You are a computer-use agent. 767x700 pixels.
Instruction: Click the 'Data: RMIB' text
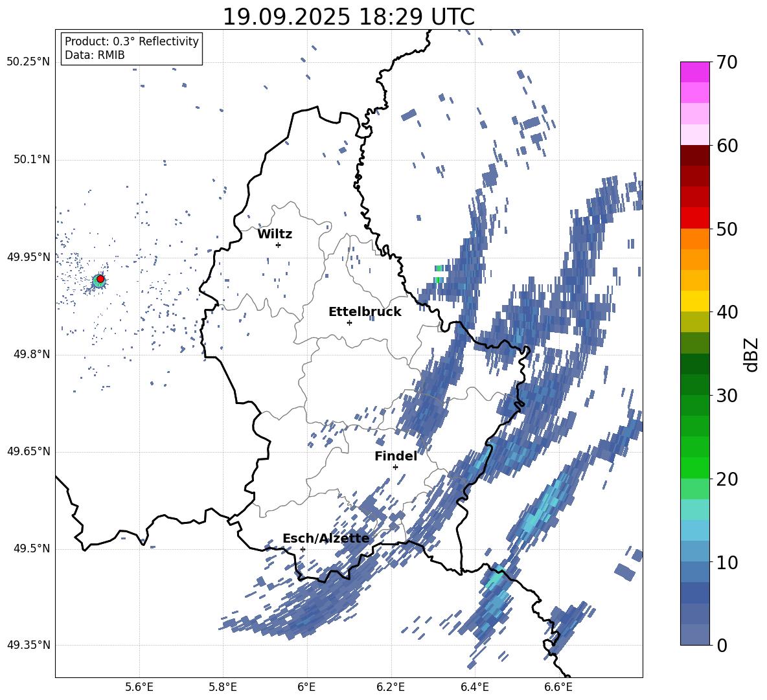tap(95, 55)
